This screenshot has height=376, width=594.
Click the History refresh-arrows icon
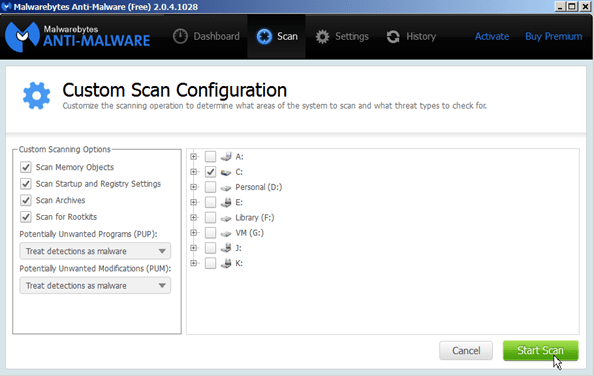(x=393, y=36)
